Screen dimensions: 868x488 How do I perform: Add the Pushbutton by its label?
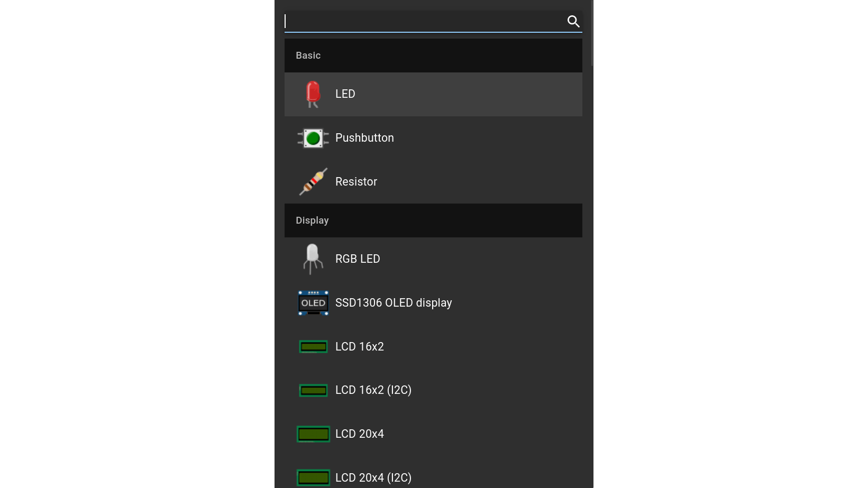pos(364,138)
